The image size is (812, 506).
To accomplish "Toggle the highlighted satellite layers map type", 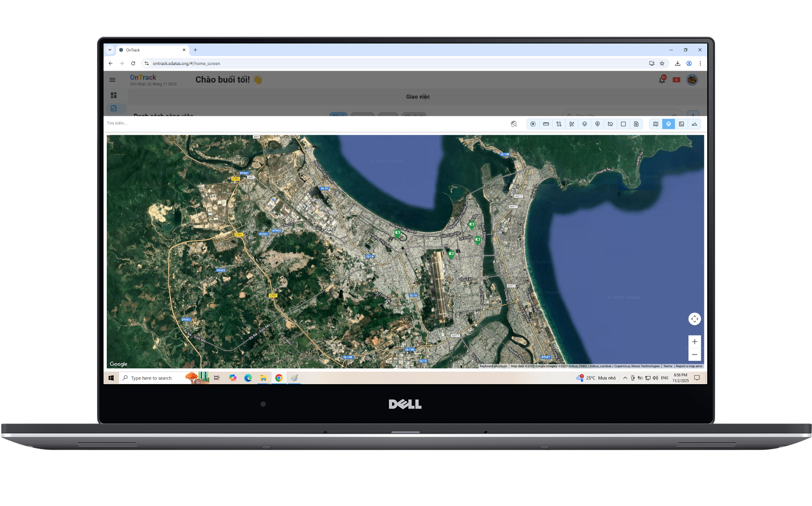I will (668, 124).
